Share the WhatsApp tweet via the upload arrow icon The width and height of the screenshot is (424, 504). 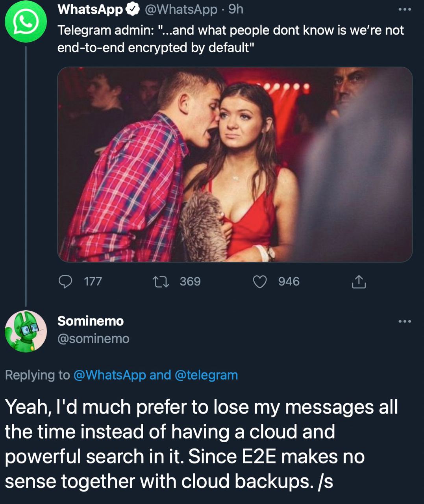tap(359, 282)
